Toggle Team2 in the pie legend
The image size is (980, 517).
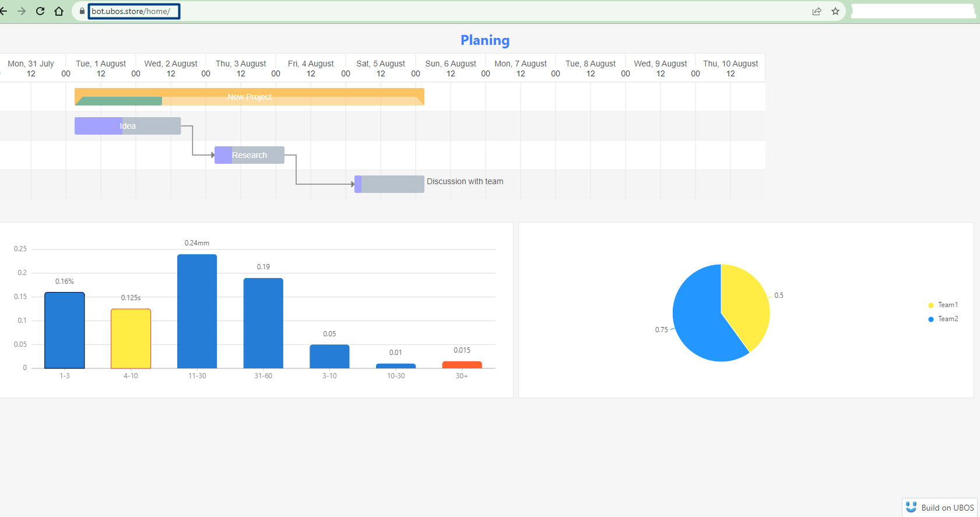943,319
